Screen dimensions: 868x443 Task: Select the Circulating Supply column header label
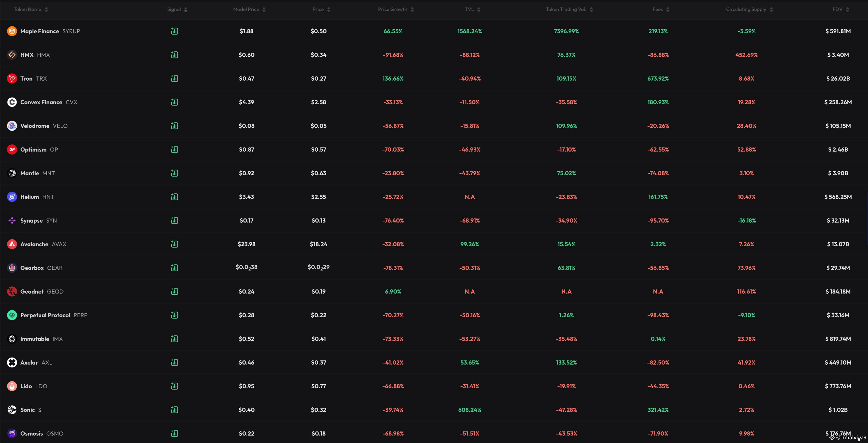[x=746, y=10]
